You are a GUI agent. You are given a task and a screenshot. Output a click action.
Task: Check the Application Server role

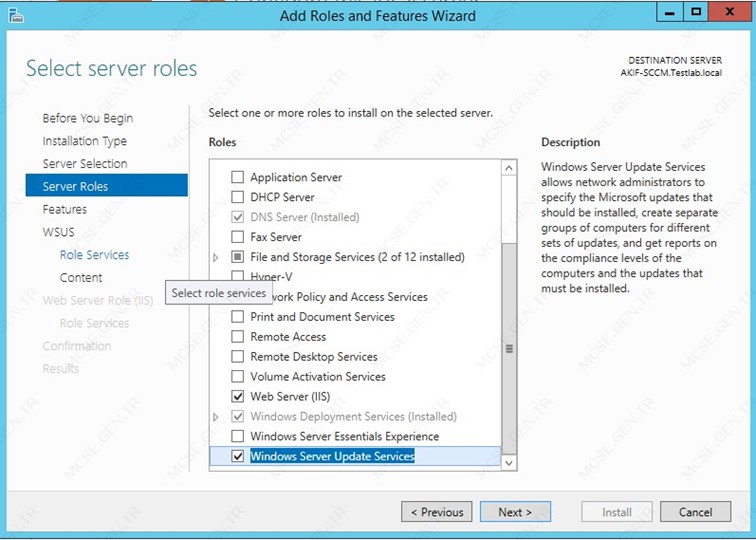(237, 177)
